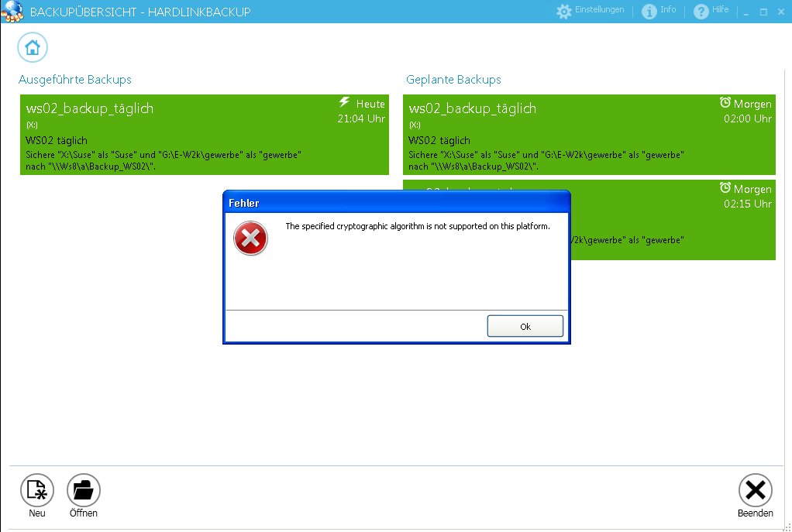The height and width of the screenshot is (532, 792).
Task: Click the Ausgeführte Backups heading
Action: click(75, 80)
